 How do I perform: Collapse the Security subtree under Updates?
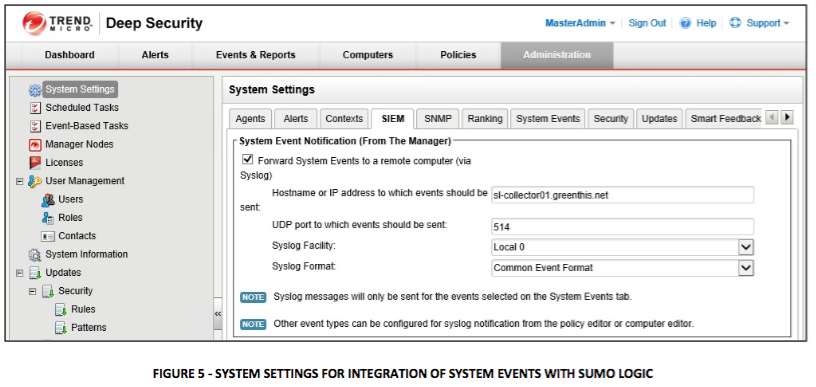tap(33, 291)
